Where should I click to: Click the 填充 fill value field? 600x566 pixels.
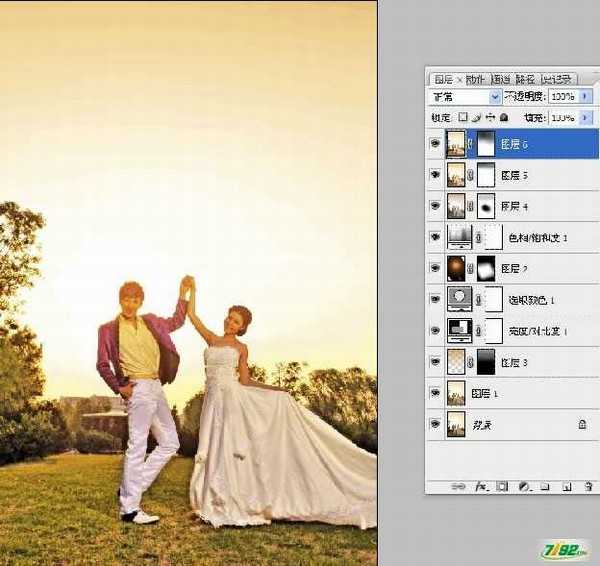point(564,117)
